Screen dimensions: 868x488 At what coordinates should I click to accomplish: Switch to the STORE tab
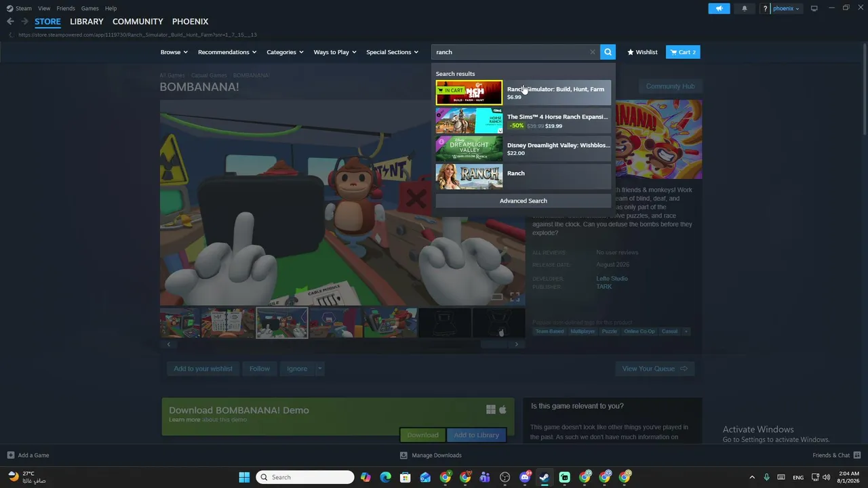(x=47, y=22)
